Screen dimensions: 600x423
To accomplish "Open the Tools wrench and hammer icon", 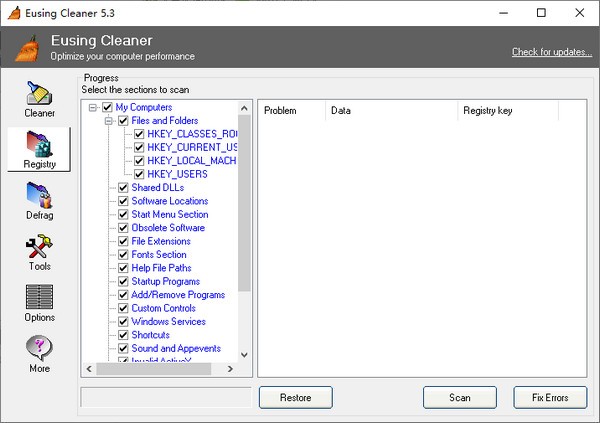I will click(x=39, y=246).
